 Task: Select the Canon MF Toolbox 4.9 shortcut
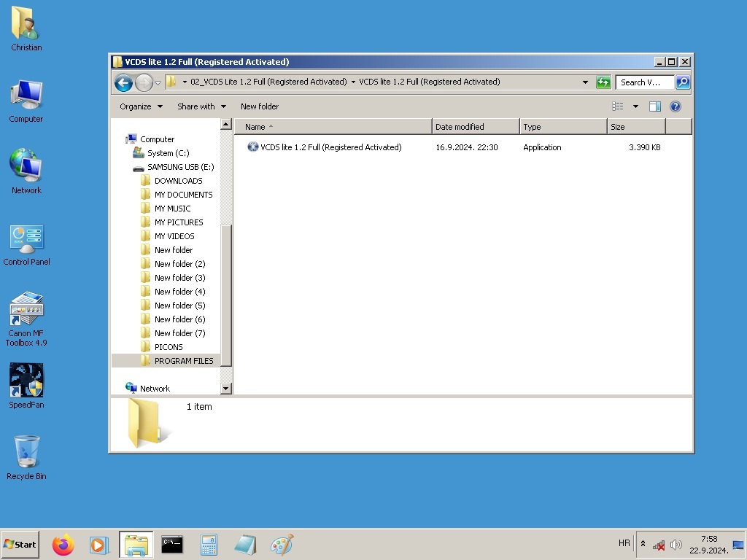coord(26,319)
